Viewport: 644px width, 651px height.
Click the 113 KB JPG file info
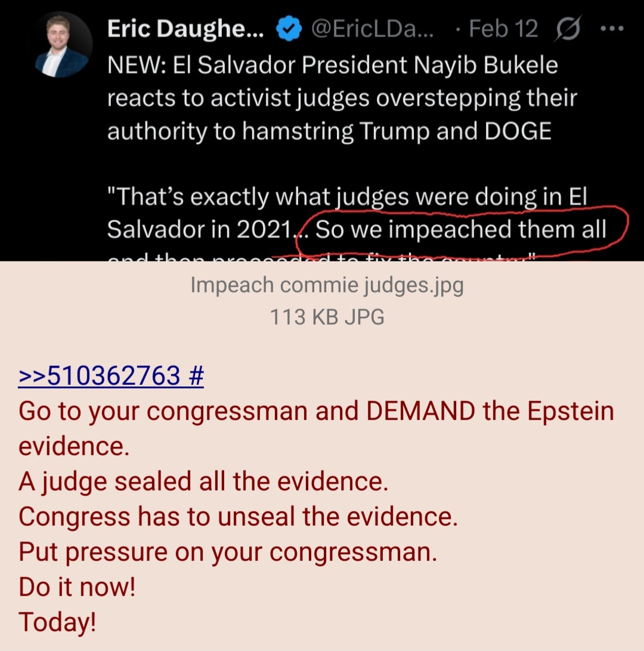(327, 317)
